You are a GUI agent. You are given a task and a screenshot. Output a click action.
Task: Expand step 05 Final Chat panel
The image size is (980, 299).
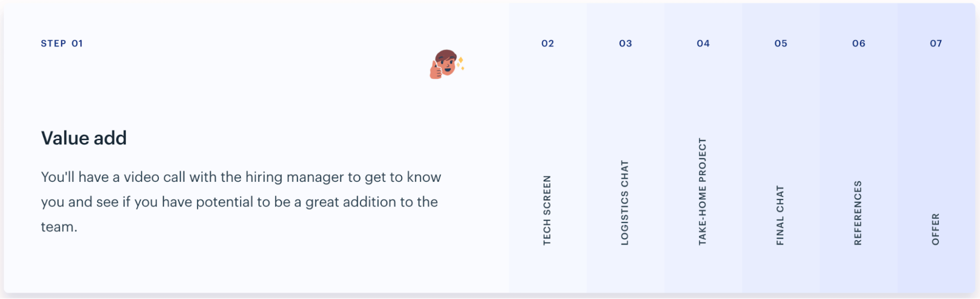781,148
